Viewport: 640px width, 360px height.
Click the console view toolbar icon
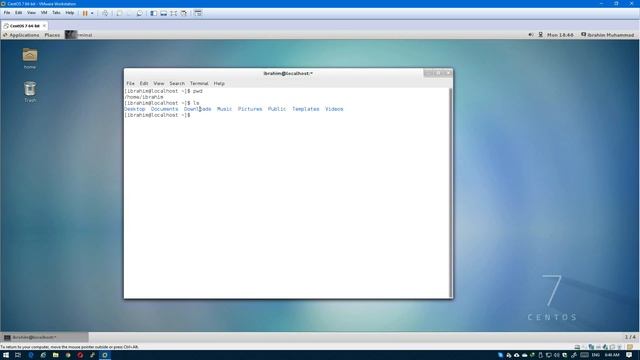click(x=198, y=13)
